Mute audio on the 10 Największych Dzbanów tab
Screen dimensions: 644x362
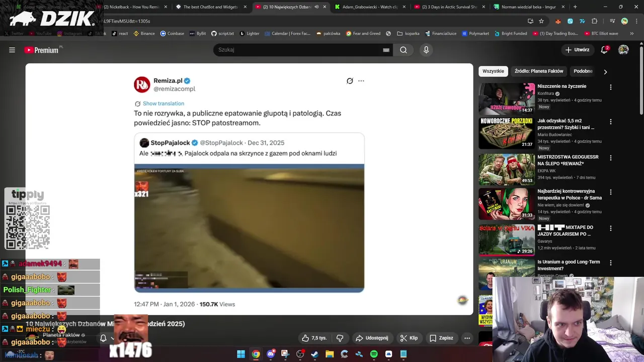[316, 7]
